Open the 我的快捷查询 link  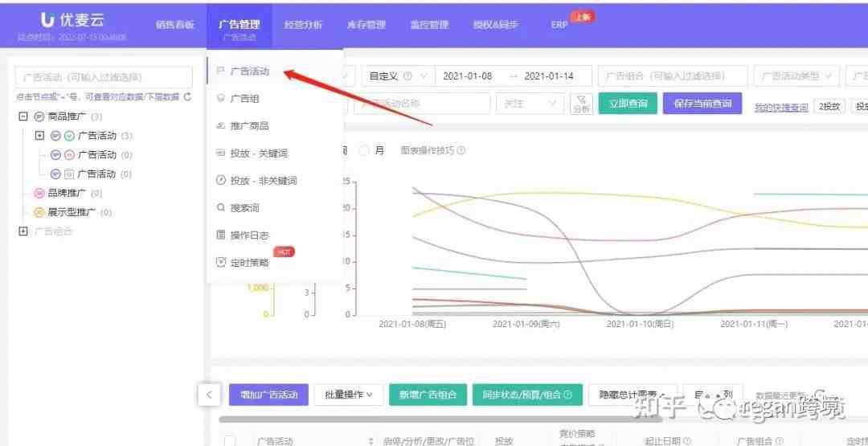[x=781, y=108]
